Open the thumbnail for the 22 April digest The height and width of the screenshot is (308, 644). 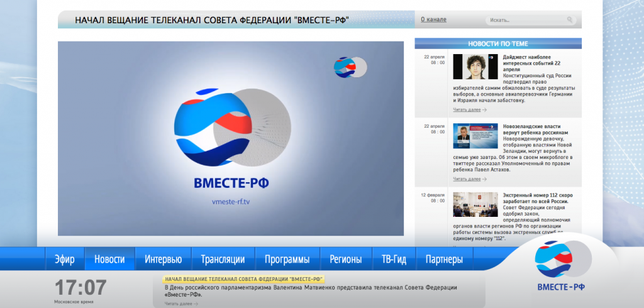(x=475, y=67)
